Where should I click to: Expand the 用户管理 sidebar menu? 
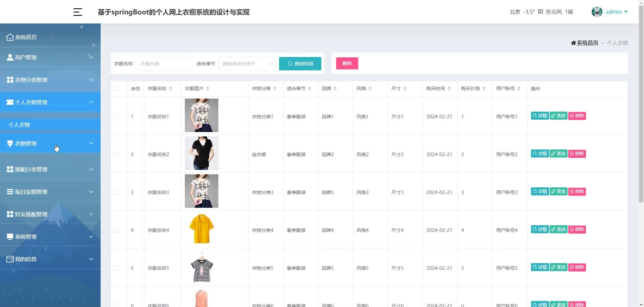(x=50, y=57)
